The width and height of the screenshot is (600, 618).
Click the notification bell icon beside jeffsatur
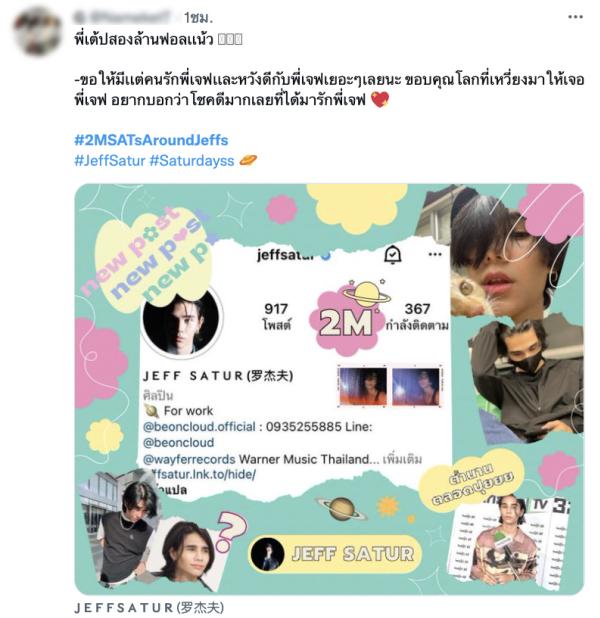pyautogui.click(x=392, y=255)
